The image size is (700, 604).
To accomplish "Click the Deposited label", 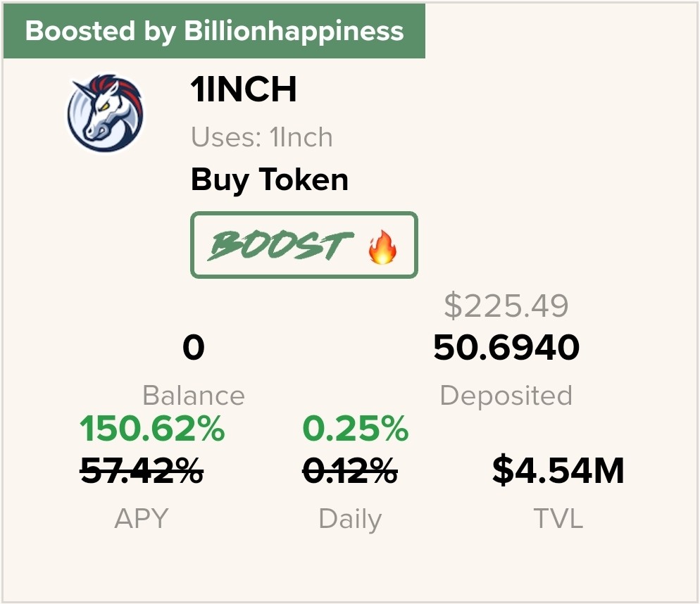I will pos(506,396).
